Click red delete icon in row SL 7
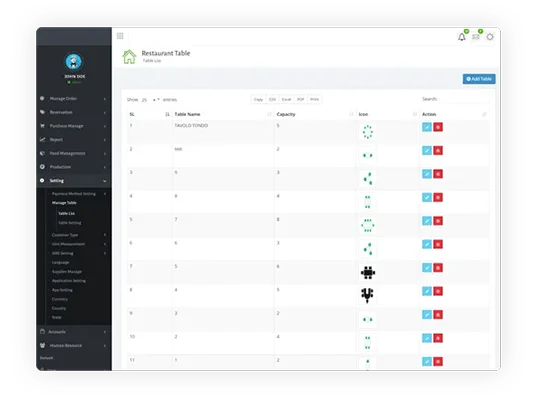 [438, 267]
